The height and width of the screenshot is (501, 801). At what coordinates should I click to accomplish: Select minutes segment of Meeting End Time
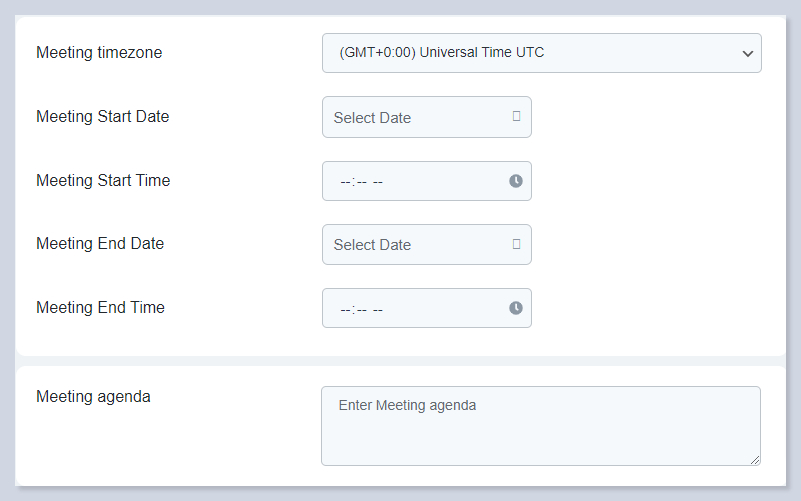click(361, 309)
